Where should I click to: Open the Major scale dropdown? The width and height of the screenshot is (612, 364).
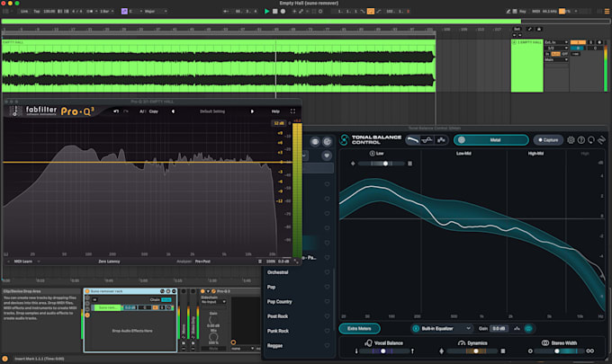[x=156, y=12]
